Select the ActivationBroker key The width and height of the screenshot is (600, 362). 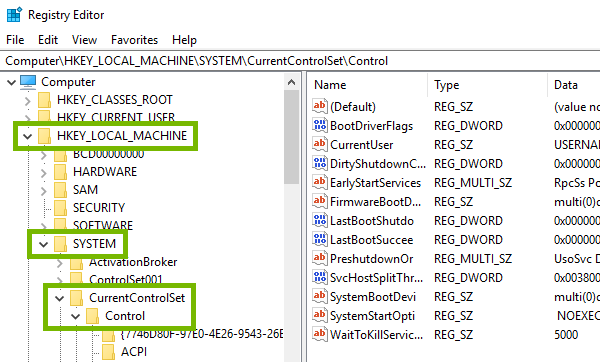pos(133,262)
